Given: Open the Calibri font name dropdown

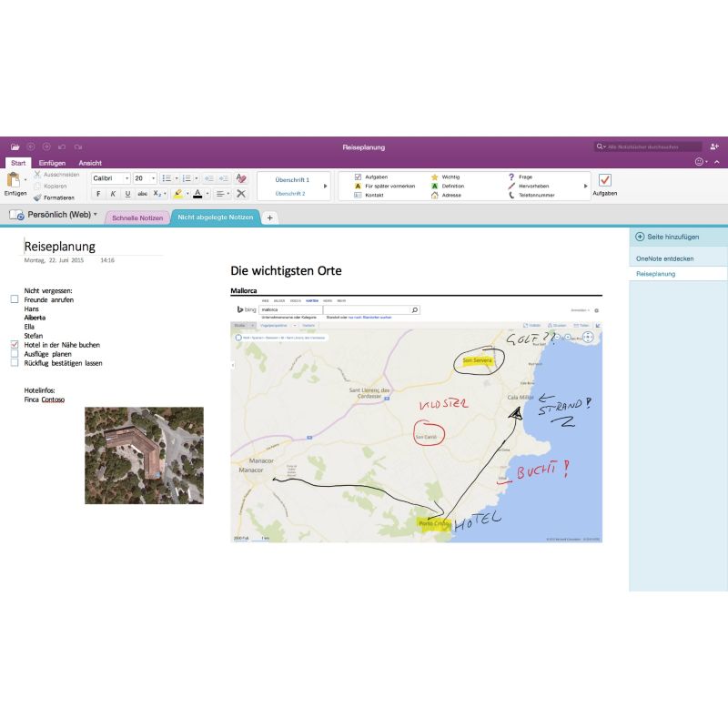Looking at the screenshot, I should [126, 178].
